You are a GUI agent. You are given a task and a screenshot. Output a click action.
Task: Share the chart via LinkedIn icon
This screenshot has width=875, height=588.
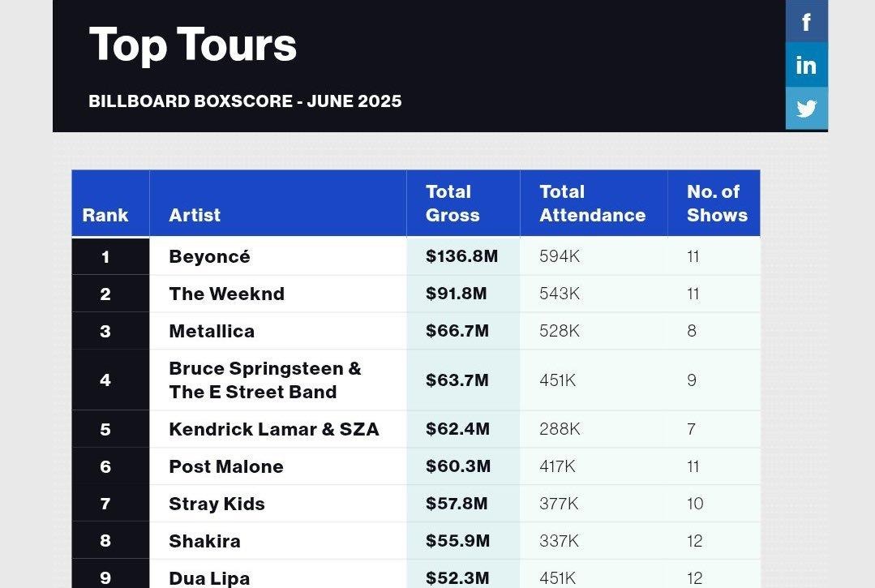coord(806,65)
